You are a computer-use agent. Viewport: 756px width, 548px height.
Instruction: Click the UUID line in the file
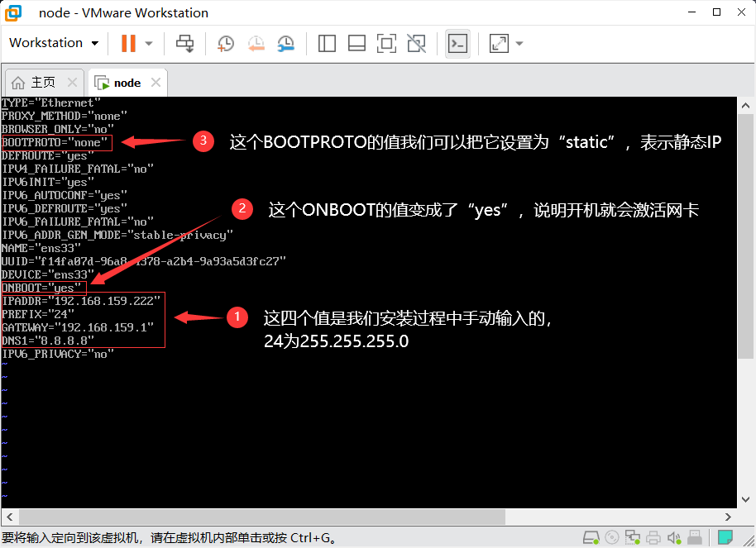144,262
